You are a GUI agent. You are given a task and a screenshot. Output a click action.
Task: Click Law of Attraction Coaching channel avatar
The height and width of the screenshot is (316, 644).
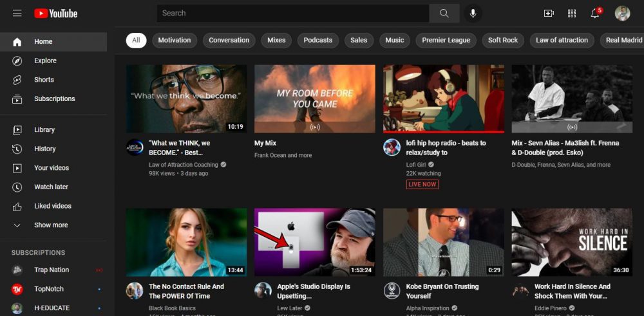coord(135,147)
